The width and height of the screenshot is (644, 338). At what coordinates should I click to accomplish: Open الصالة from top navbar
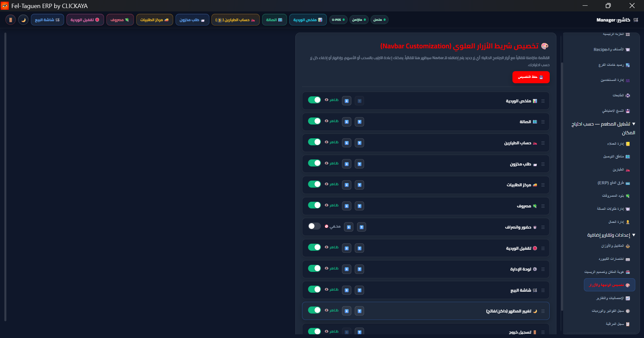[274, 20]
